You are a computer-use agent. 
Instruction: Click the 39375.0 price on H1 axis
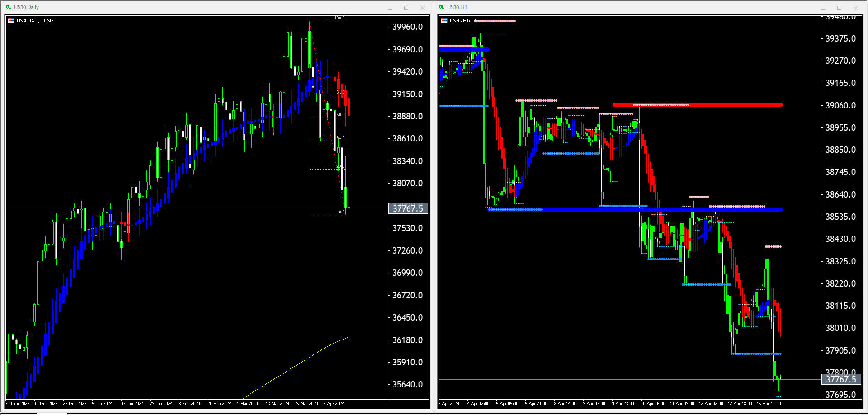pyautogui.click(x=841, y=38)
